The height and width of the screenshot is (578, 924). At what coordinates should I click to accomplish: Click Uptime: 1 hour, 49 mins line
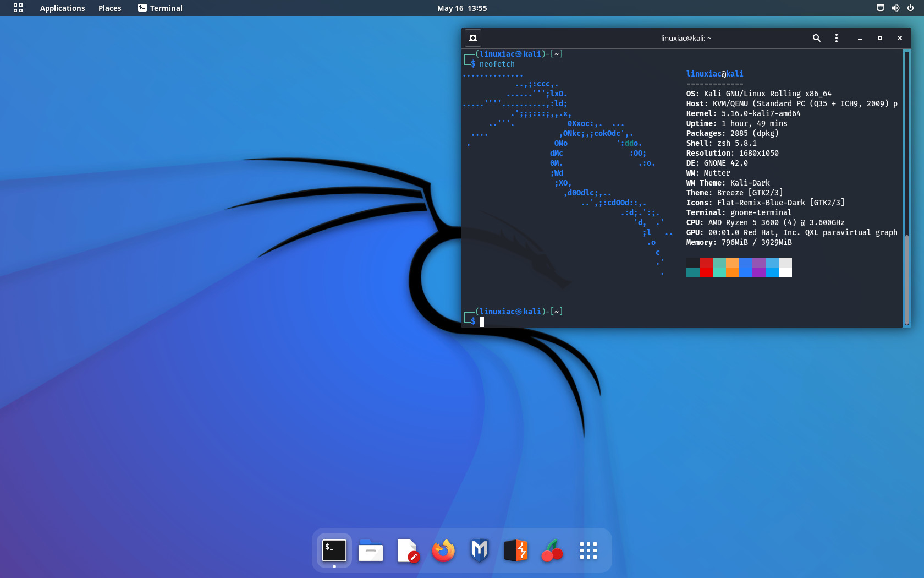[737, 123]
